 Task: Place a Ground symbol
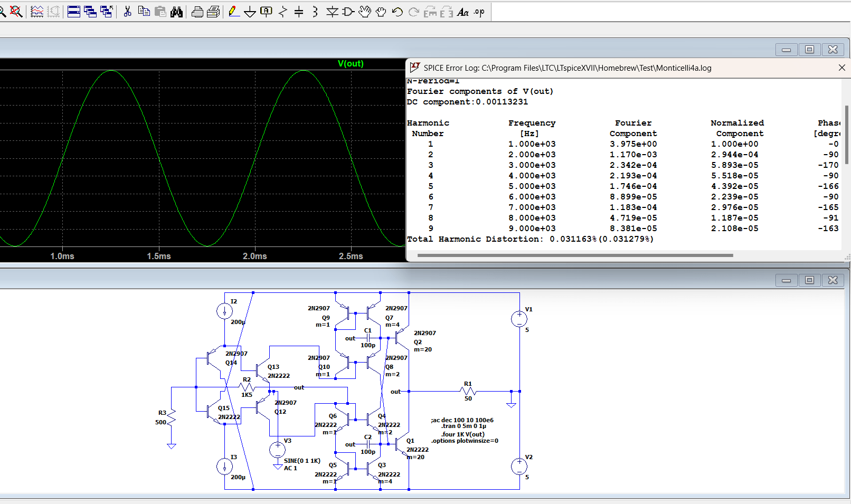coord(250,12)
